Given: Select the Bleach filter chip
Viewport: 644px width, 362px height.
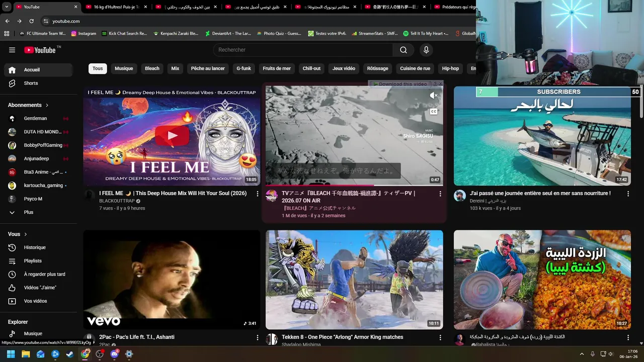Looking at the screenshot, I should (x=152, y=68).
